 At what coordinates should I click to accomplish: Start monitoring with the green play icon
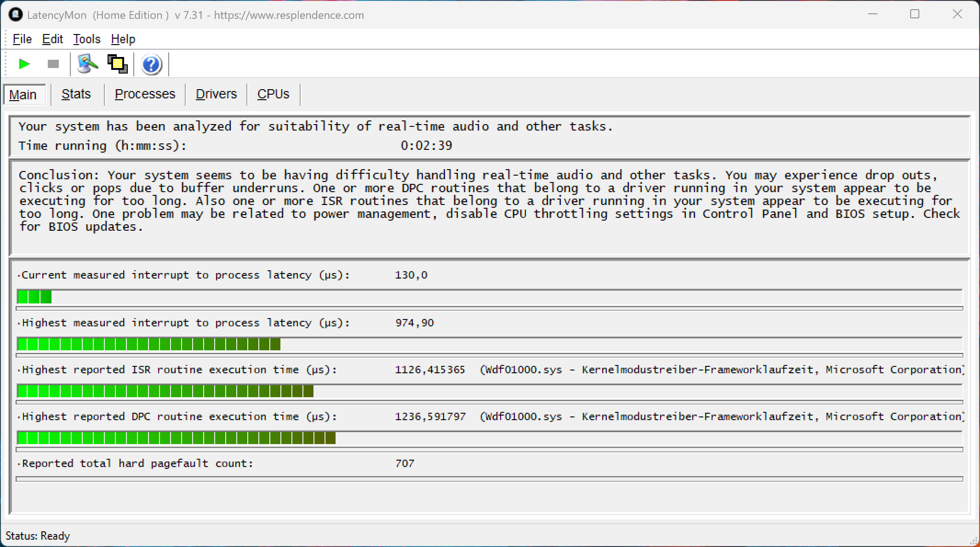coord(24,64)
